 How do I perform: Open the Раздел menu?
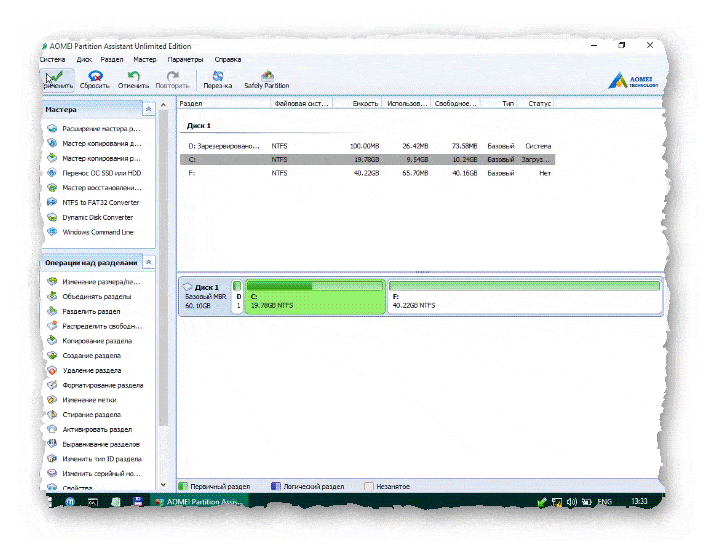(x=112, y=59)
